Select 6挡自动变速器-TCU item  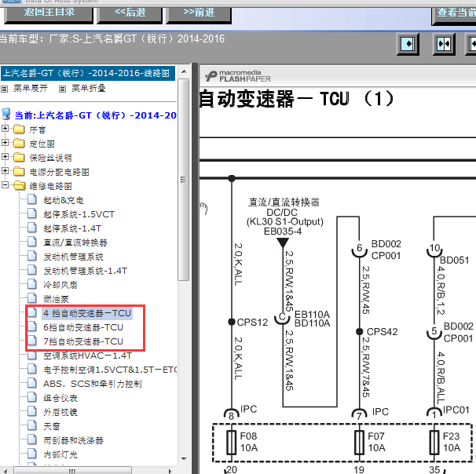pos(83,327)
